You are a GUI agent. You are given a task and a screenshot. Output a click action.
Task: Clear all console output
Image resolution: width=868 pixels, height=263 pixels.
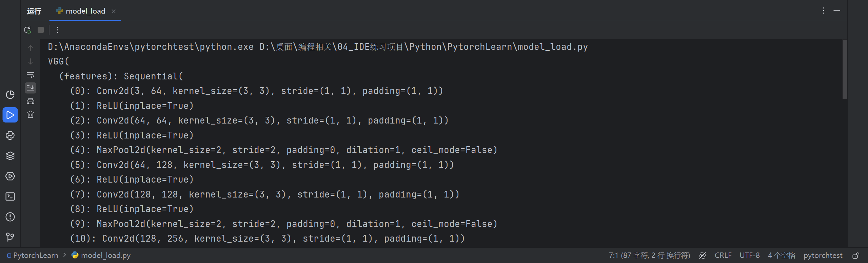[31, 114]
